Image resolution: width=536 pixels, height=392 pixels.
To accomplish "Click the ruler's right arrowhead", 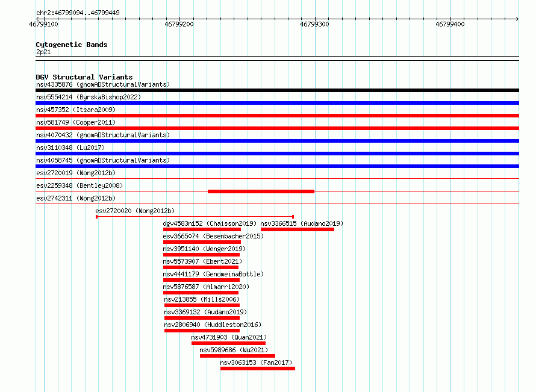I will click(x=517, y=19).
